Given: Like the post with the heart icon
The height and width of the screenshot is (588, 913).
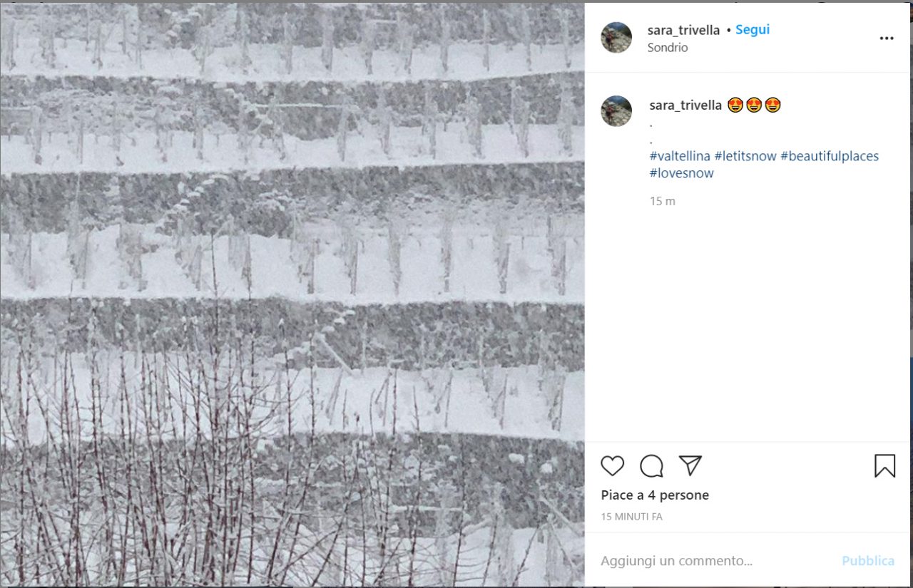Looking at the screenshot, I should click(x=612, y=466).
